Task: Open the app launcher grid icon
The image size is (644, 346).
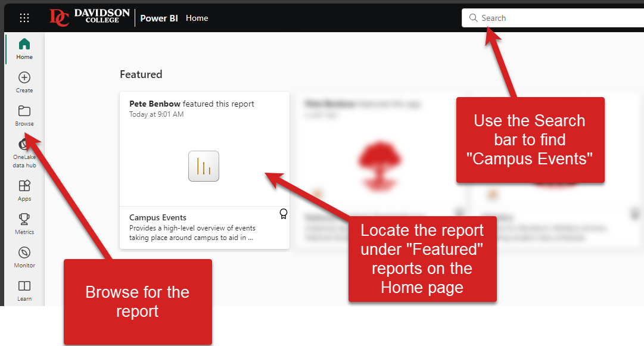Action: [x=24, y=18]
